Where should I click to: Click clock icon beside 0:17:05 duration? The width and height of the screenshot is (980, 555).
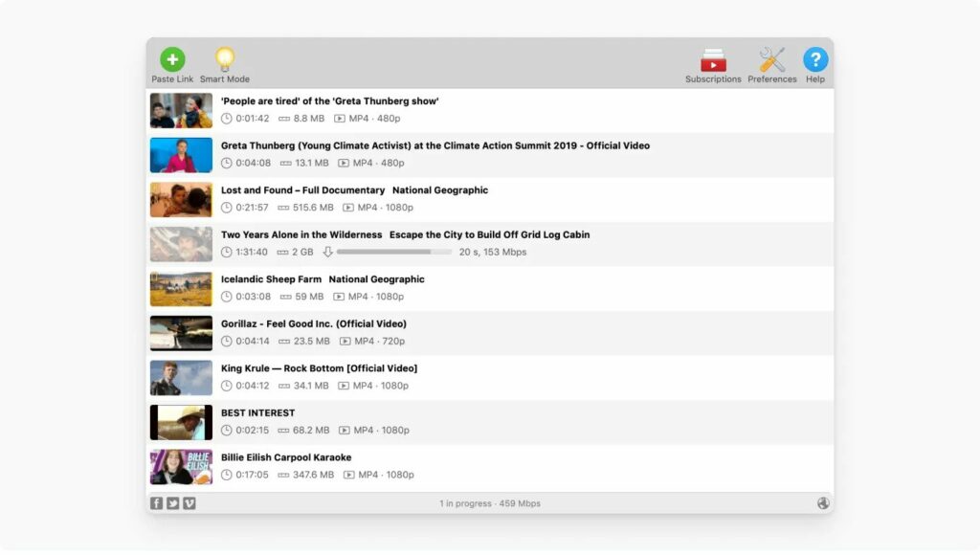226,475
